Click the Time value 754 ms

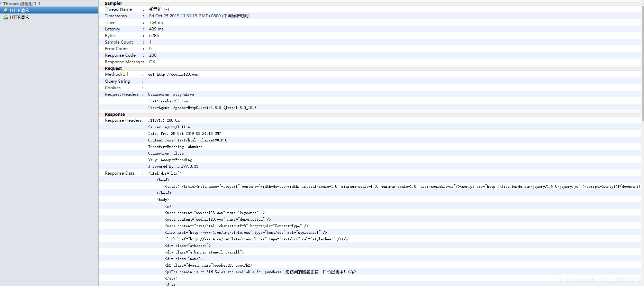[156, 22]
